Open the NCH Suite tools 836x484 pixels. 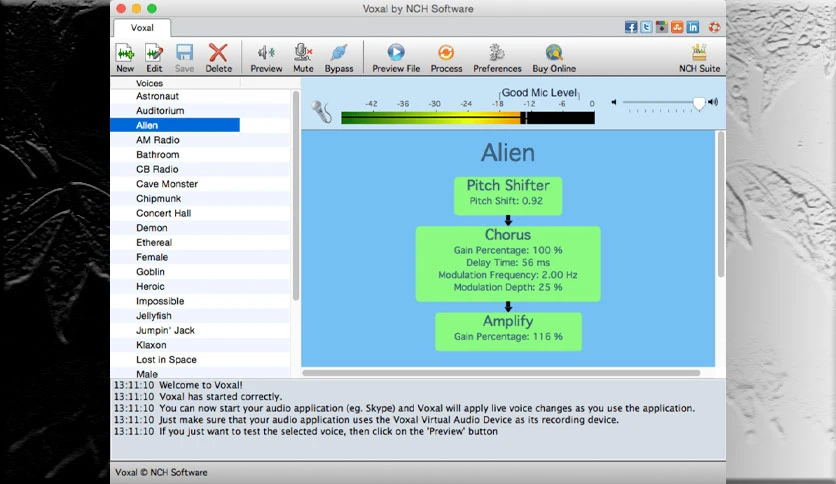coord(699,58)
